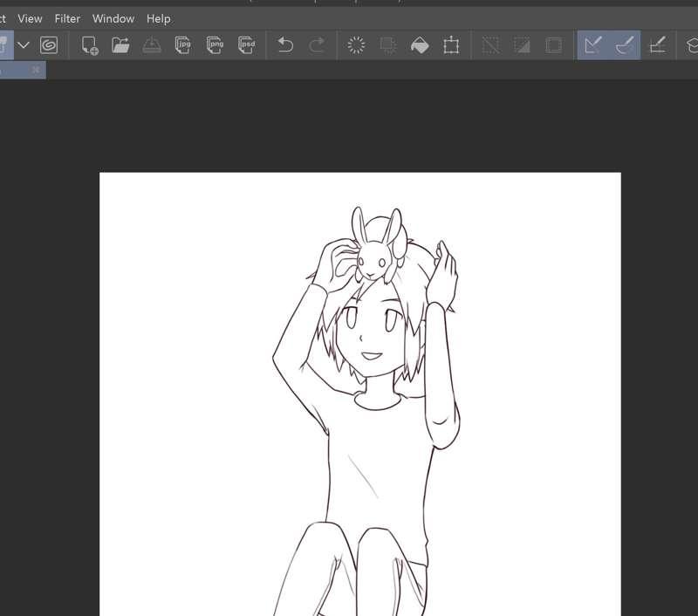Open the Window menu
Viewport: 698px width, 616px height.
click(x=113, y=18)
